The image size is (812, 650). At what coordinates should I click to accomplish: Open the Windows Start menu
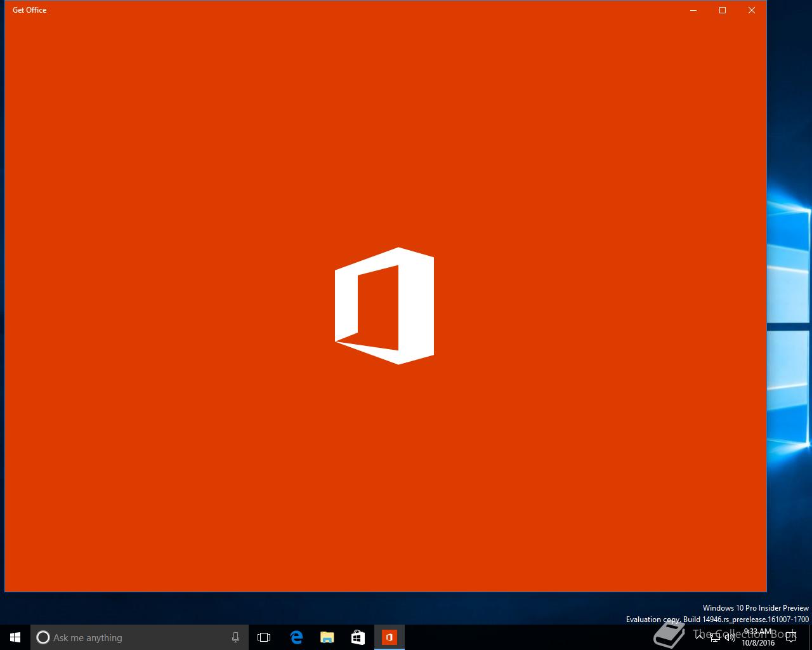(x=15, y=637)
